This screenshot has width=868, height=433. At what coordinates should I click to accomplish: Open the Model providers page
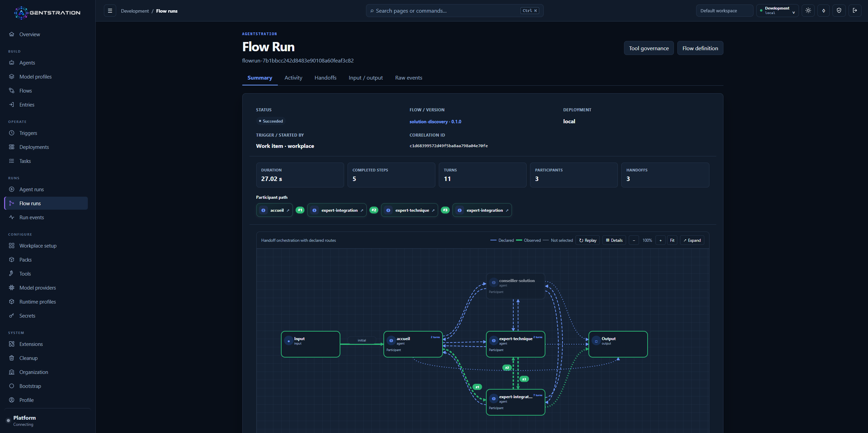46,288
